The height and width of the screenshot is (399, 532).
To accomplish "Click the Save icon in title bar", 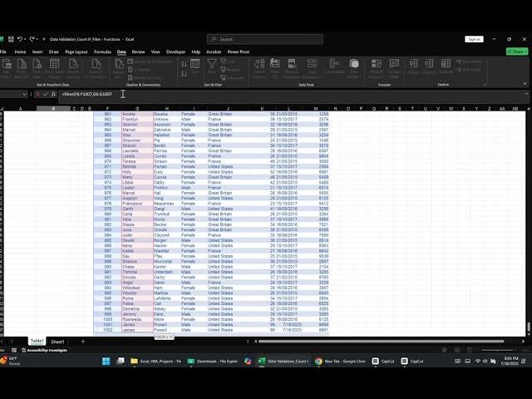I will [11, 39].
